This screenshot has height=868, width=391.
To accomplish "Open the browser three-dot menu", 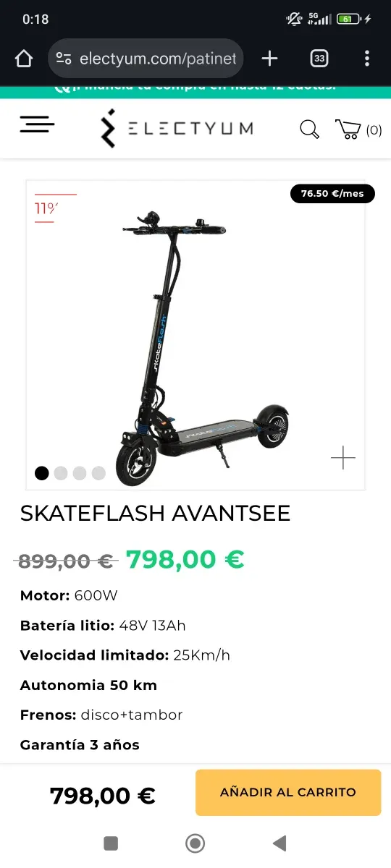I will [367, 59].
